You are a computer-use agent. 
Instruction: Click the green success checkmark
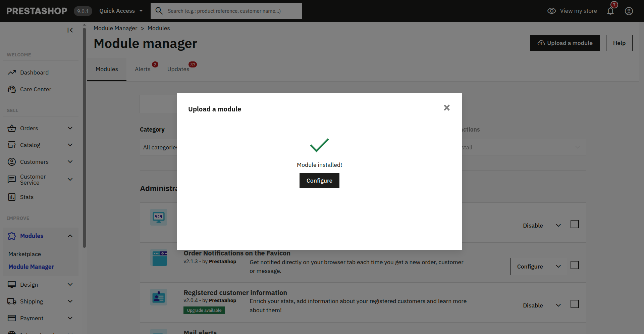point(319,145)
